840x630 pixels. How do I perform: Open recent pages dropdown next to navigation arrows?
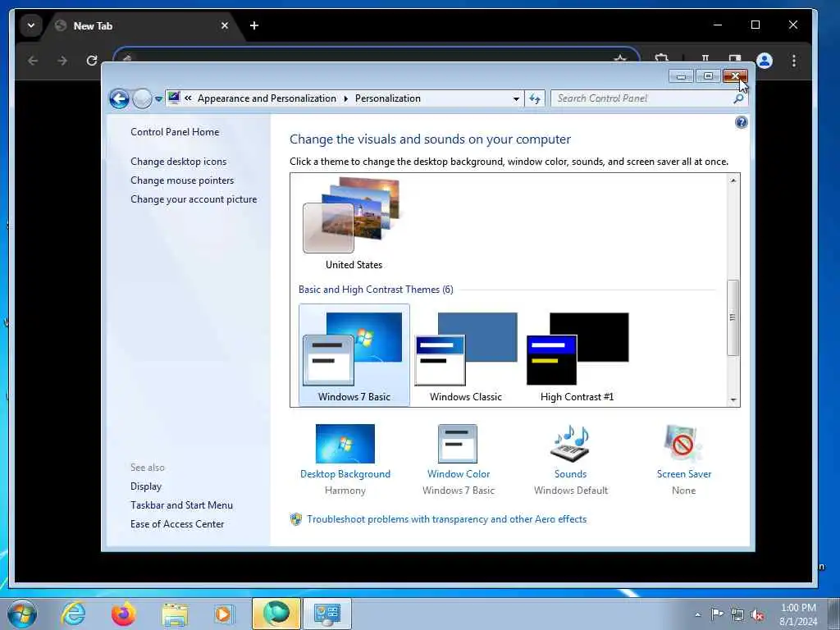click(158, 99)
